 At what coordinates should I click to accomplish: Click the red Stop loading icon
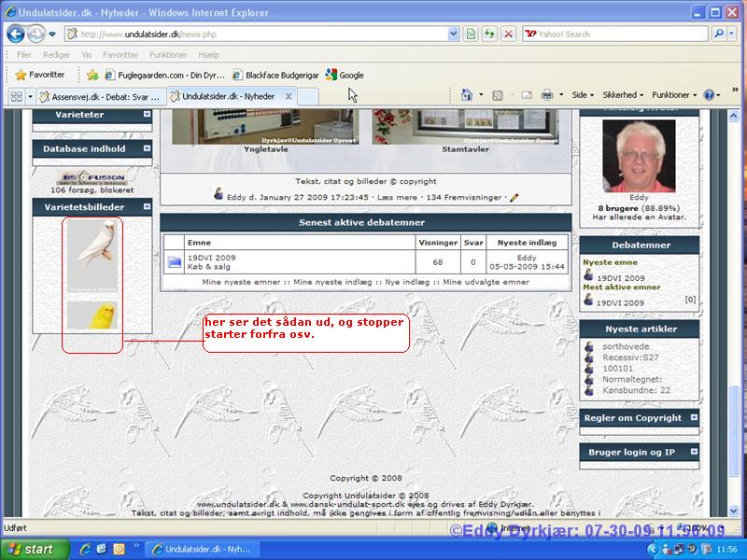coord(508,35)
